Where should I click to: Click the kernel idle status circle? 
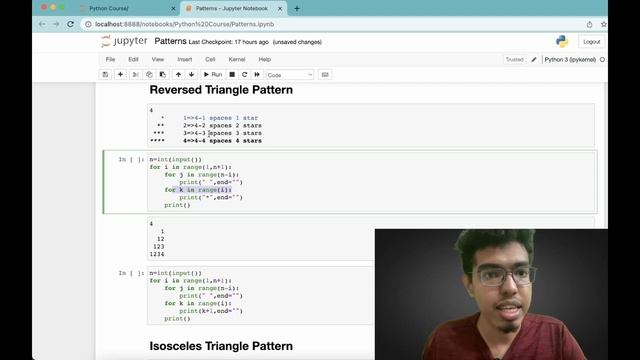(602, 60)
